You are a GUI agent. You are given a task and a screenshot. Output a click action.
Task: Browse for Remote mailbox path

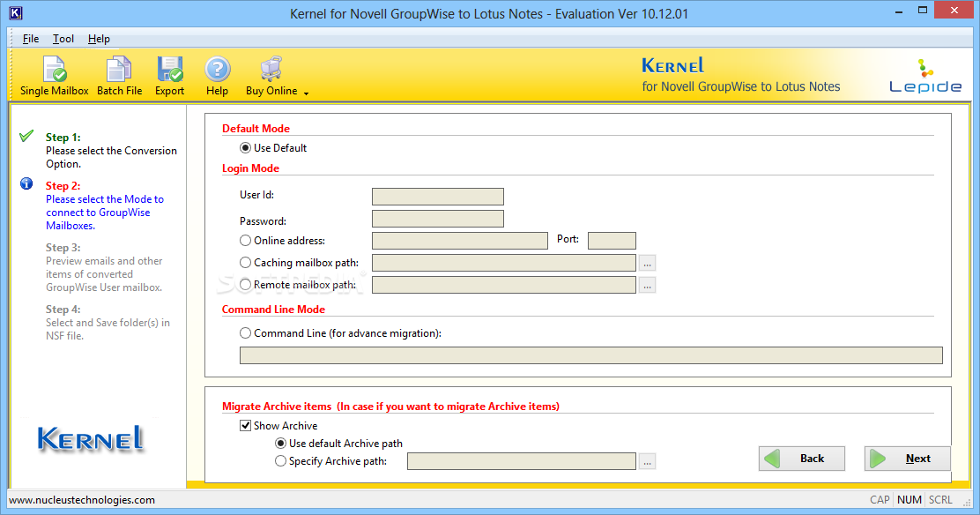click(x=648, y=286)
